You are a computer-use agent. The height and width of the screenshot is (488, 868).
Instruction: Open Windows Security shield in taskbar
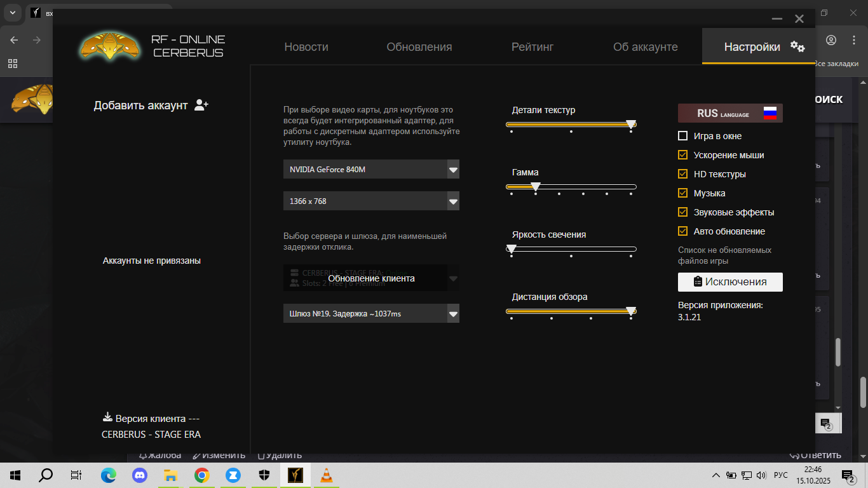coord(264,475)
